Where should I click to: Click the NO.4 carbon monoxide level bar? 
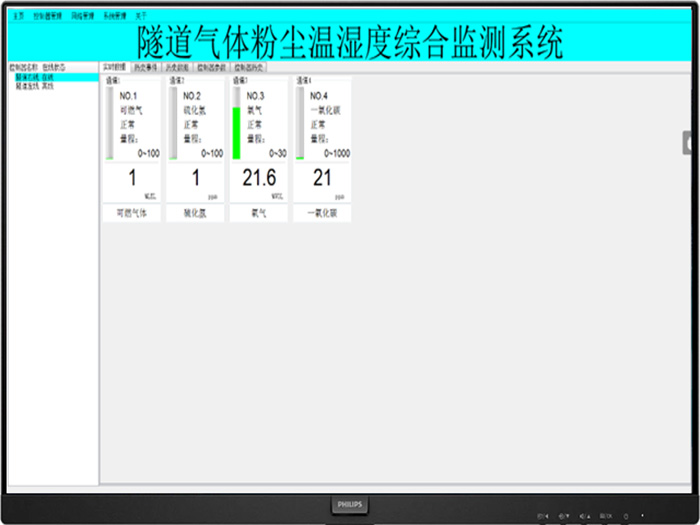[300, 123]
